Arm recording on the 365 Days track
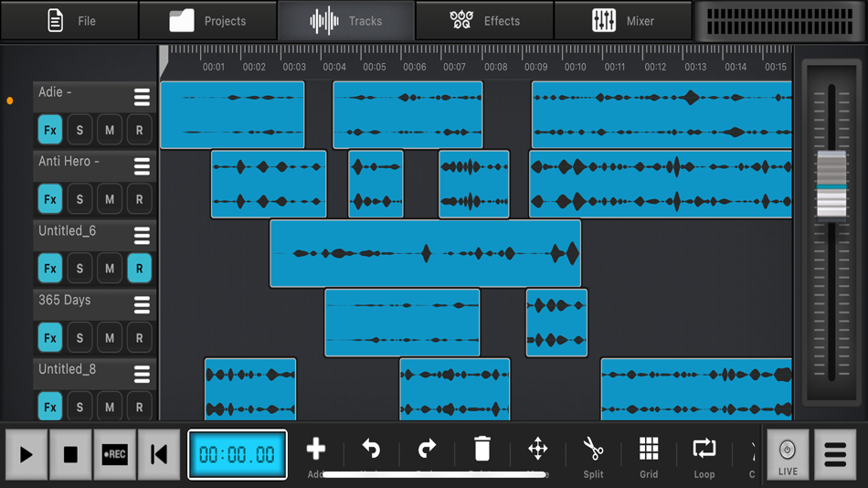Image resolution: width=868 pixels, height=488 pixels. tap(140, 337)
